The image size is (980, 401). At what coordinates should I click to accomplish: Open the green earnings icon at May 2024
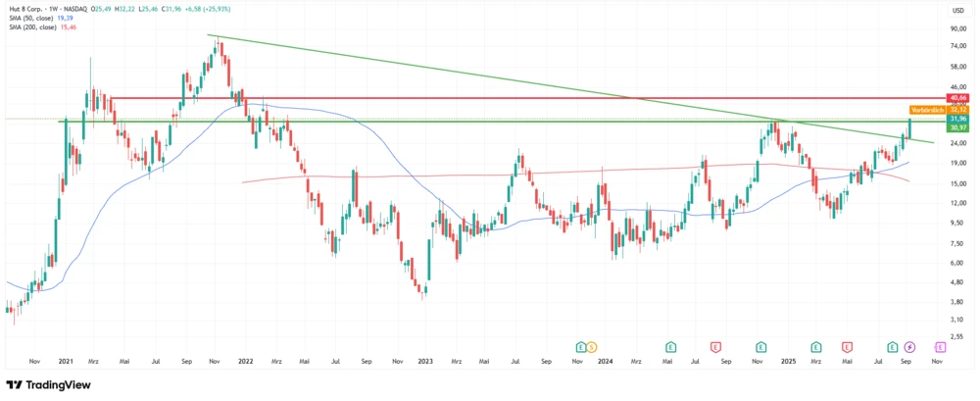tap(670, 347)
